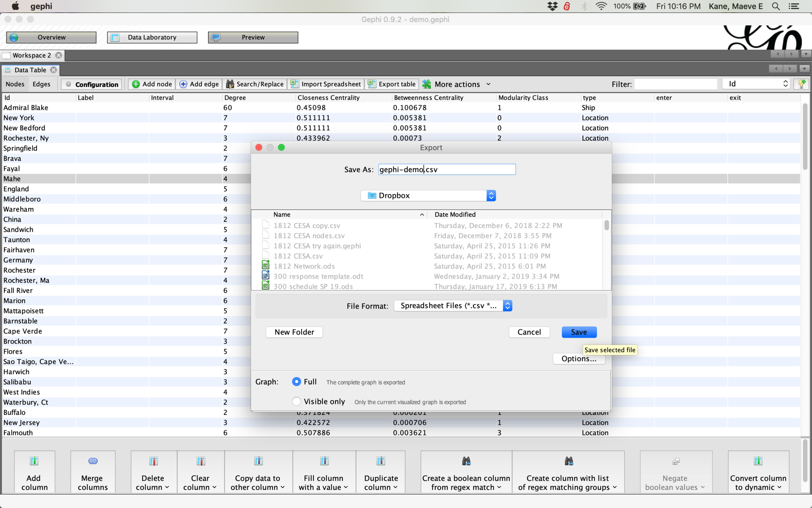This screenshot has height=508, width=812.
Task: Switch to the Preview tab
Action: click(253, 37)
